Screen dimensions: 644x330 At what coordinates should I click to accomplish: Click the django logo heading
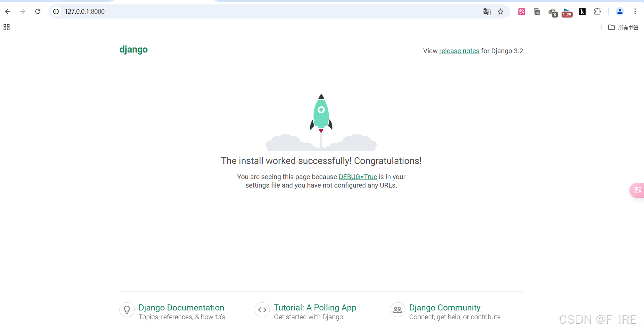coord(134,49)
